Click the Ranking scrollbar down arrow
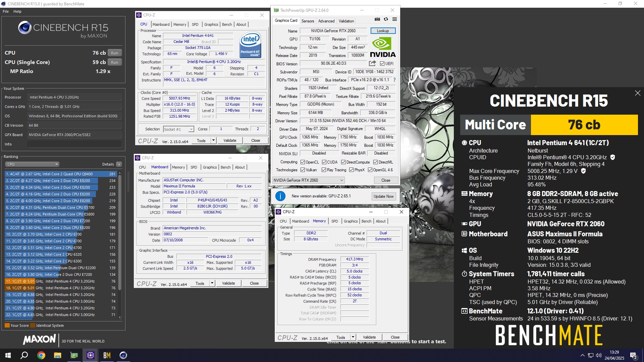 point(120,317)
